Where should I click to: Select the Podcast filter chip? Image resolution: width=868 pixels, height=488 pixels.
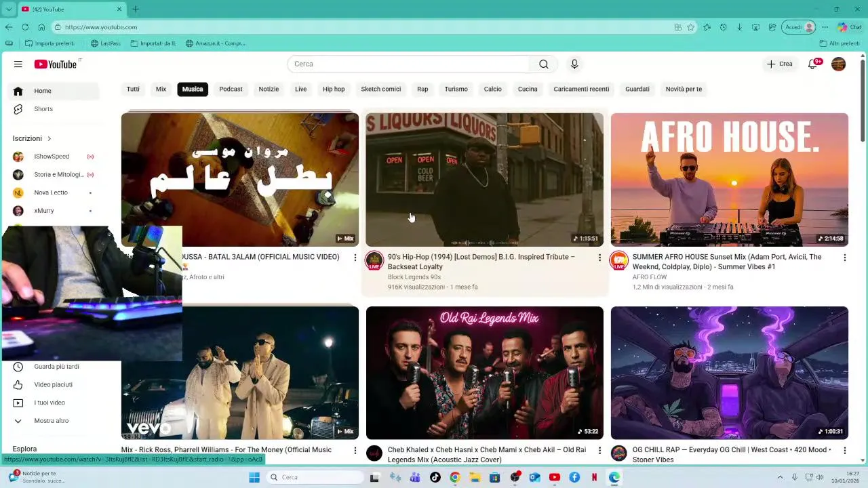[231, 89]
